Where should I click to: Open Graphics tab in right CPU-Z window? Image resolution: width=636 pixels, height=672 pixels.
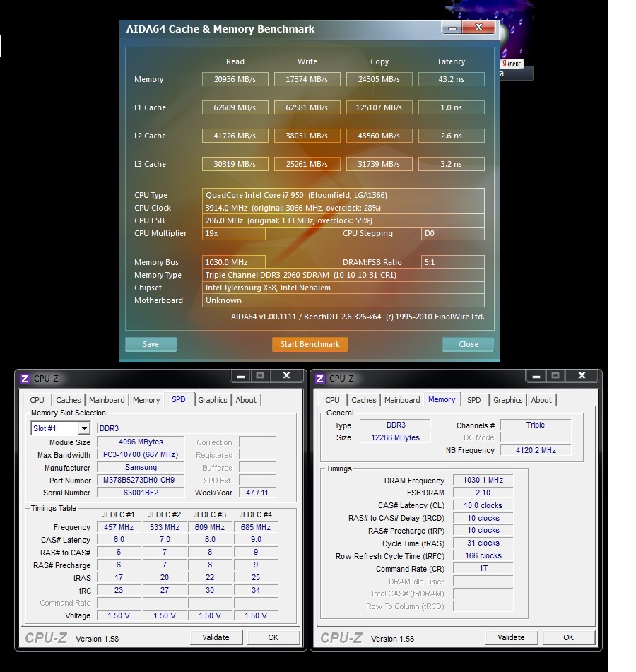(x=508, y=400)
